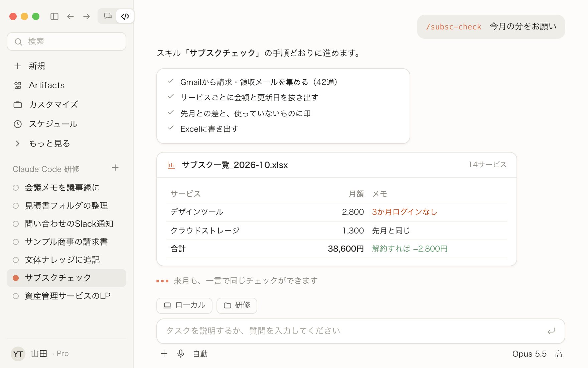Image resolution: width=588 pixels, height=368 pixels.
Task: Open the 資産管理サービスのLP session
Action: (x=66, y=296)
